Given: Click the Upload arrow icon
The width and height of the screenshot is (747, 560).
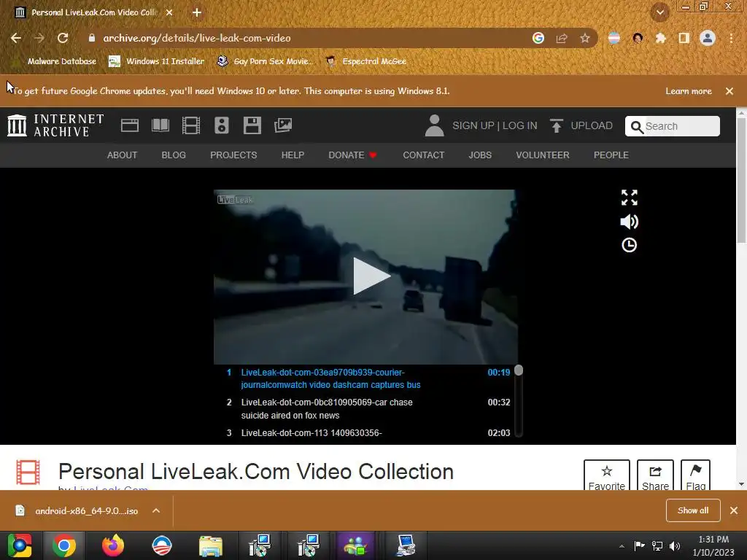Looking at the screenshot, I should (556, 125).
